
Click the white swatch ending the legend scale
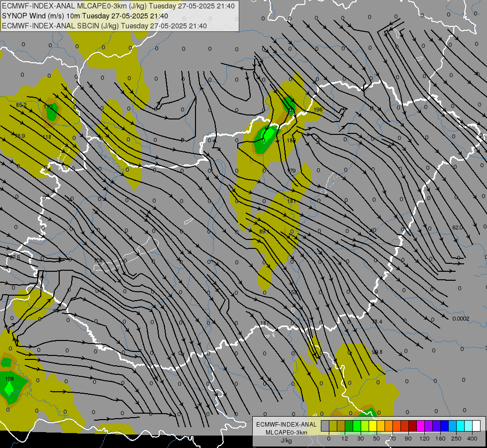tap(477, 426)
